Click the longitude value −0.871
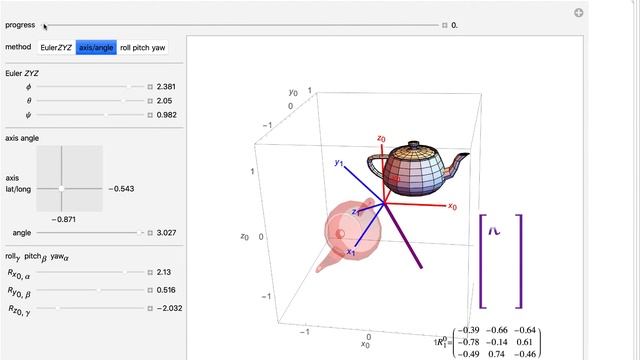This screenshot has width=640, height=360. pos(64,220)
